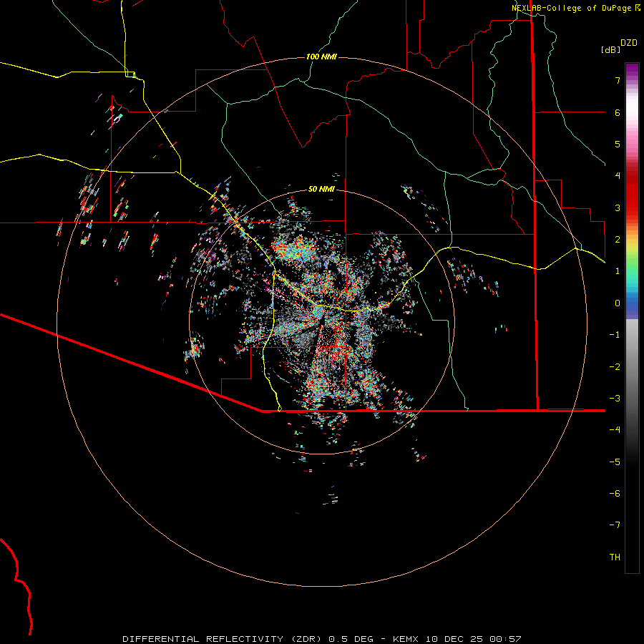Click the 2 value on color scale
Viewport: 644px width, 644px height.
tap(618, 240)
